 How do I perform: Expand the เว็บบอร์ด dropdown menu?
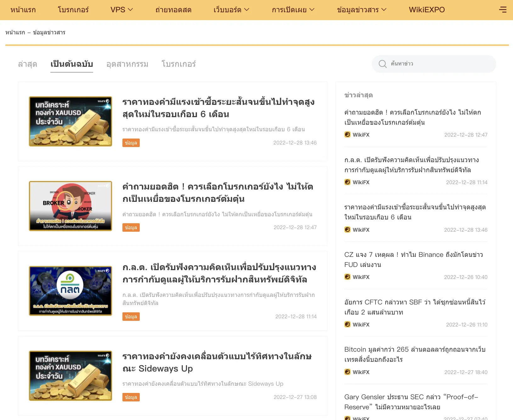[231, 10]
